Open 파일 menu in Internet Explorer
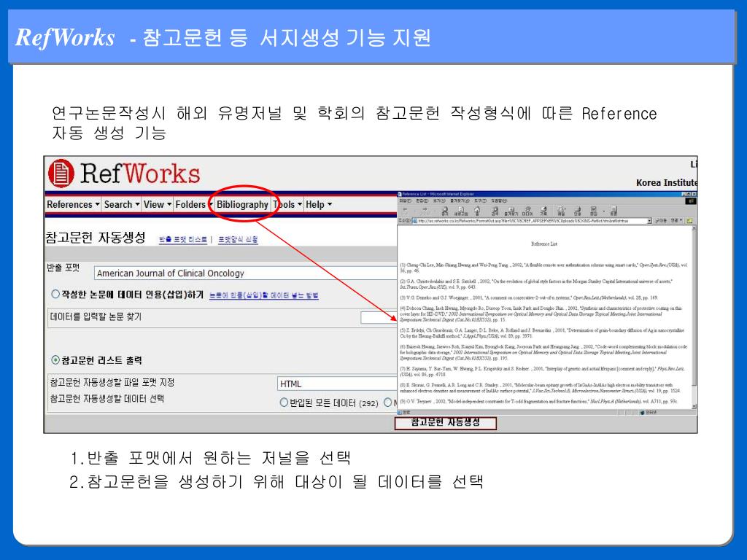The image size is (747, 560). (406, 201)
